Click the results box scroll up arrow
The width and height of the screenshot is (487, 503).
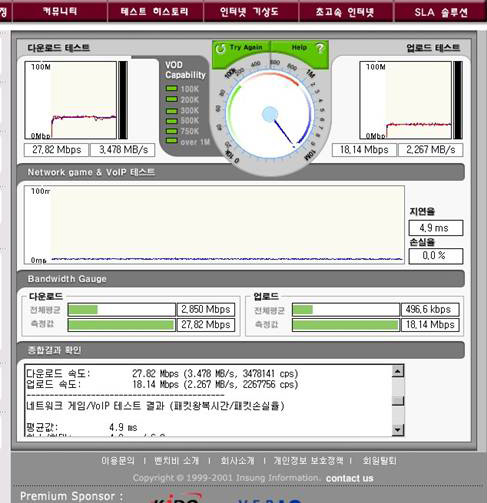398,371
